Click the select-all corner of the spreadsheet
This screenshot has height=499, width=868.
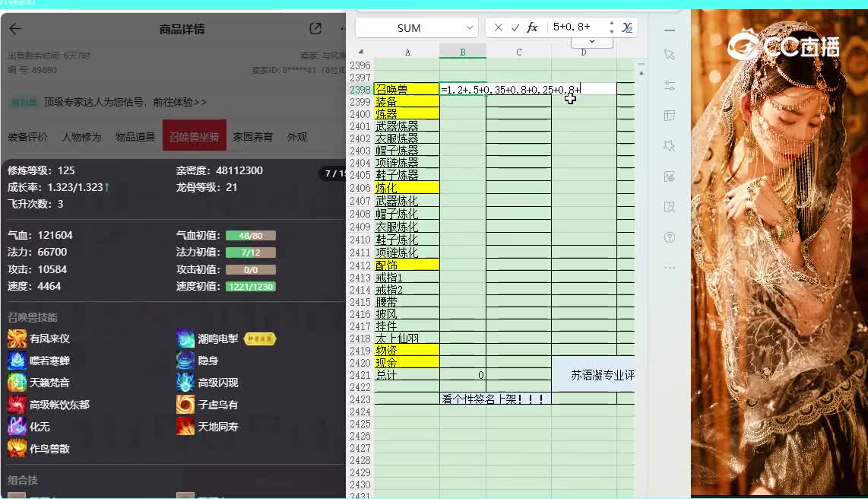361,52
